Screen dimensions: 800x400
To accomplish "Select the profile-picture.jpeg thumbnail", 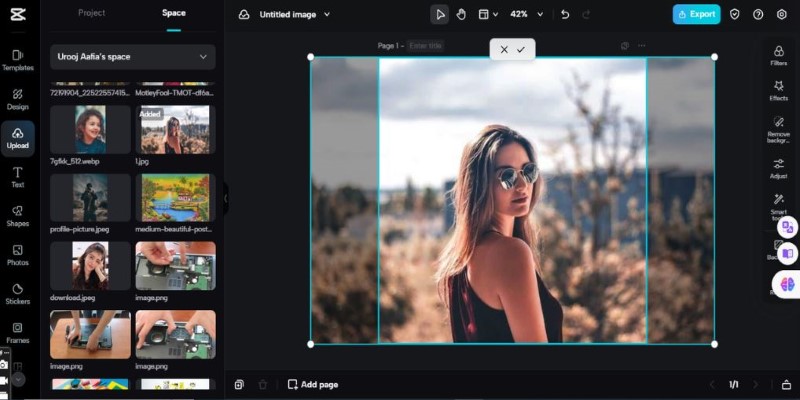I will tap(91, 197).
